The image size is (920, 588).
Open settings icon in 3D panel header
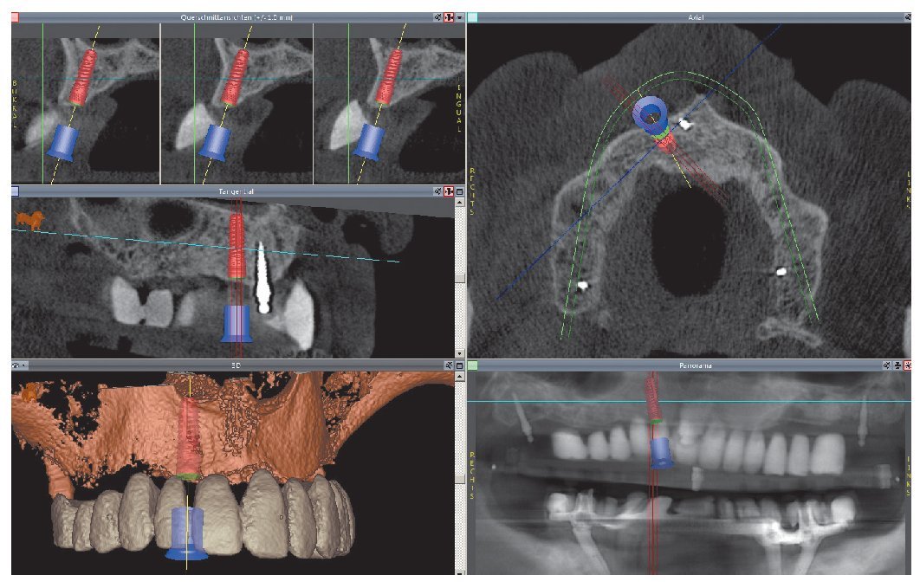point(449,365)
